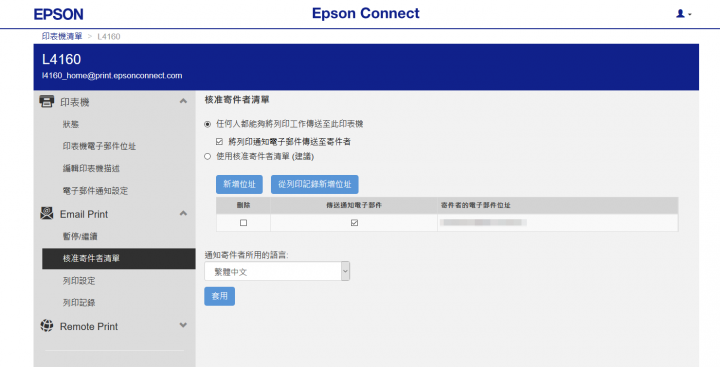Screen dimensions: 720x367
Task: Open 列印記錄 in sidebar
Action: (x=79, y=303)
